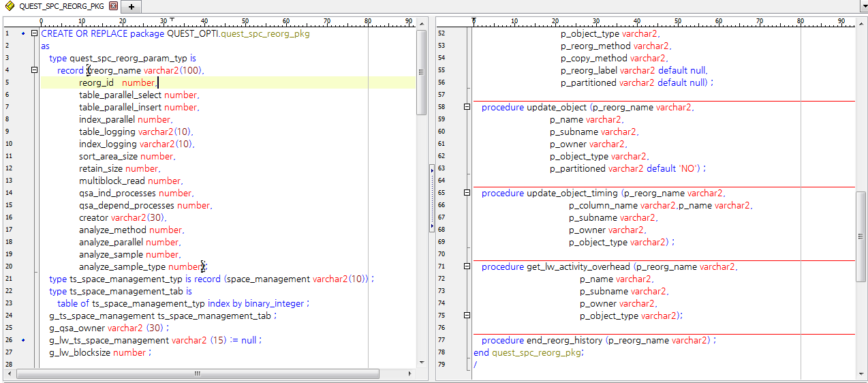868x383 pixels.
Task: Collapse the update_object procedure fold on line 58
Action: click(467, 107)
